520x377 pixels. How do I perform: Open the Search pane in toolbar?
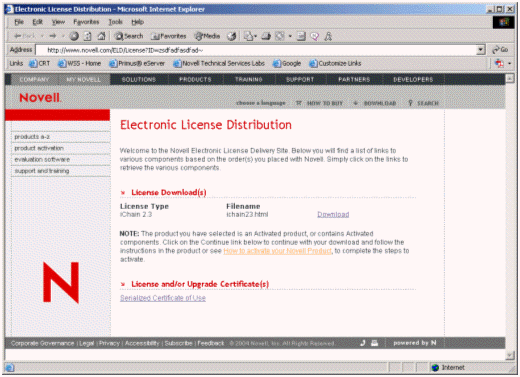129,36
